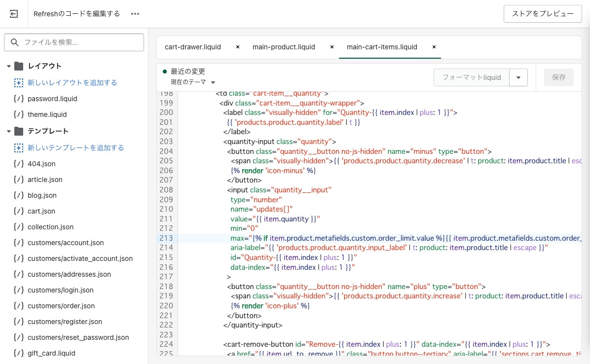The width and height of the screenshot is (590, 364).
Task: Click the ストアをプレビュー button
Action: coord(543,14)
